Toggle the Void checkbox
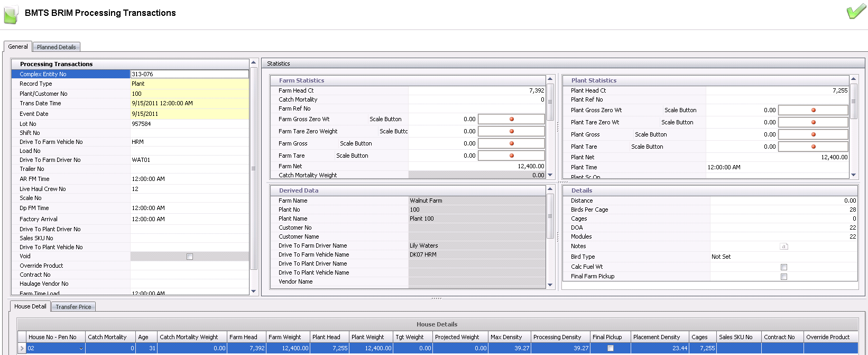The width and height of the screenshot is (868, 355). click(x=190, y=257)
